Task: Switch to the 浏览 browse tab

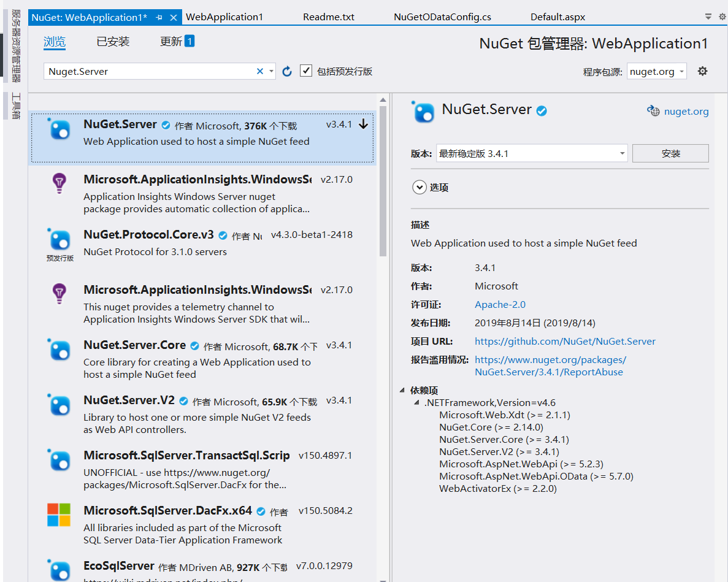Action: (55, 42)
